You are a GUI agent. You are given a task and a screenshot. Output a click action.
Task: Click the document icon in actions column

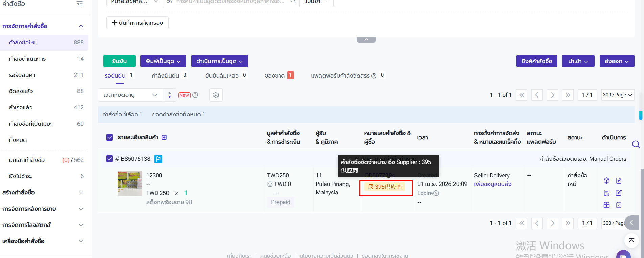pyautogui.click(x=619, y=181)
